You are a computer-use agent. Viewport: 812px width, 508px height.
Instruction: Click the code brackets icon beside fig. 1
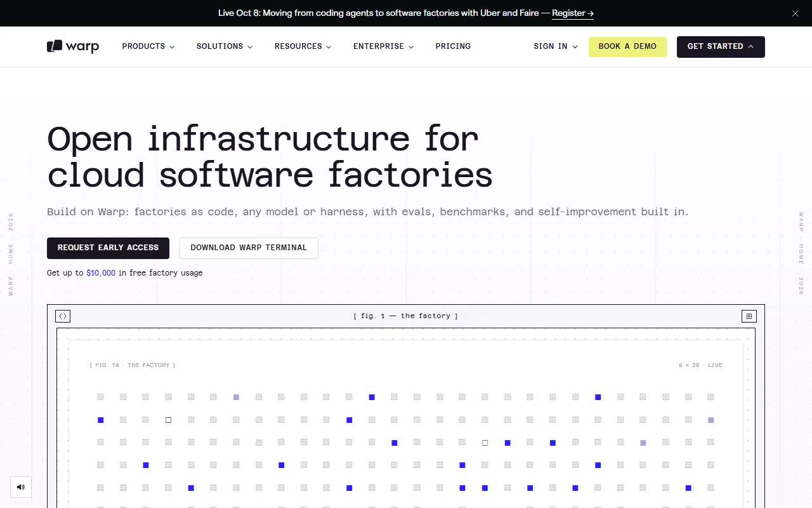coord(63,316)
